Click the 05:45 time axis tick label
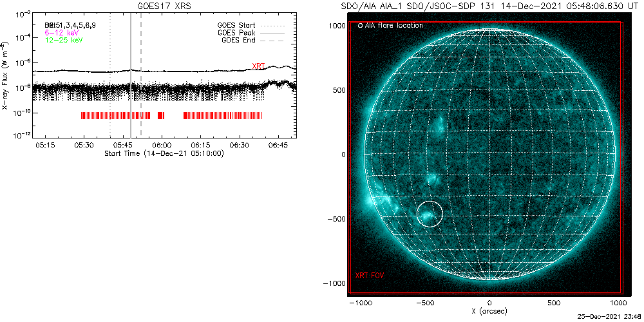 [x=123, y=145]
